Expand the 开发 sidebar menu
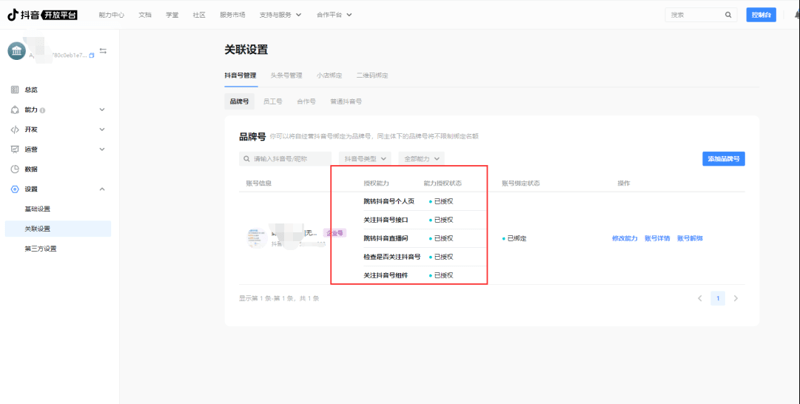Viewport: 800px width, 404px height. [102, 129]
